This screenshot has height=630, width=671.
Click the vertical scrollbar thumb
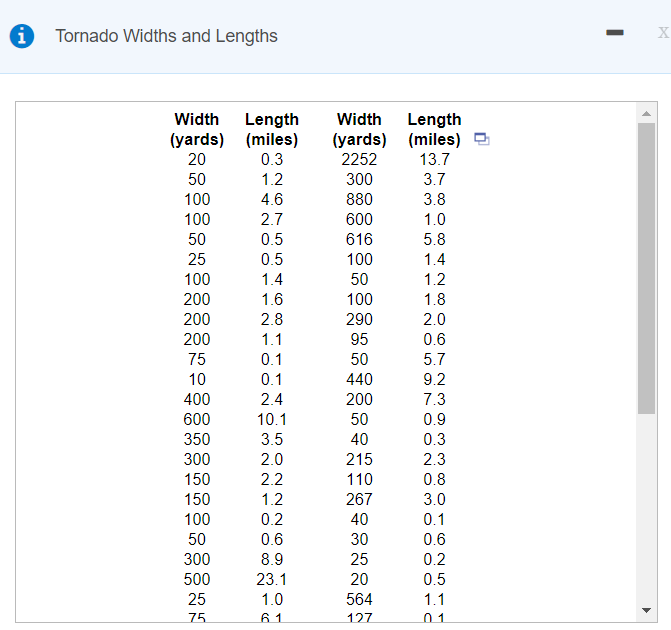pos(647,268)
